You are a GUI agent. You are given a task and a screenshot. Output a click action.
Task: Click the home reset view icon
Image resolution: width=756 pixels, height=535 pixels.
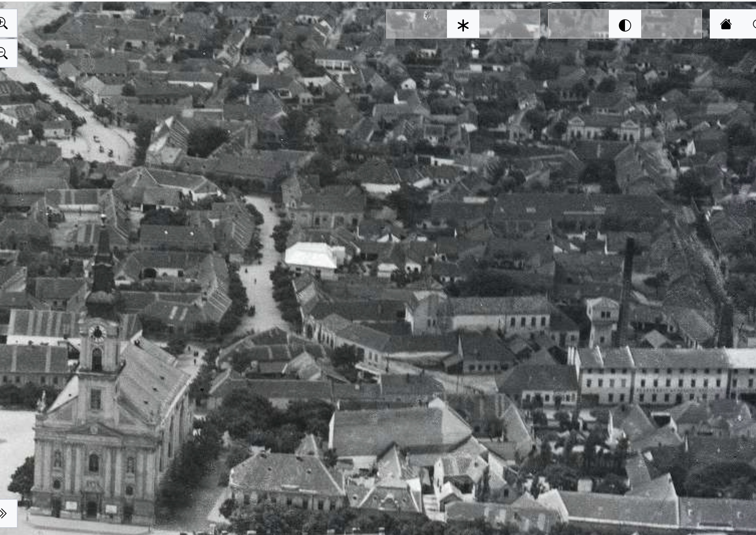726,24
